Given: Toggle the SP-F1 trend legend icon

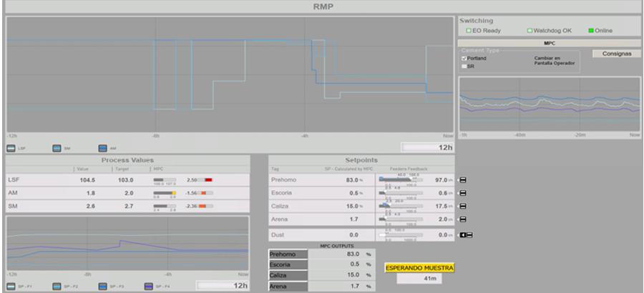Looking at the screenshot, I should (x=11, y=286).
